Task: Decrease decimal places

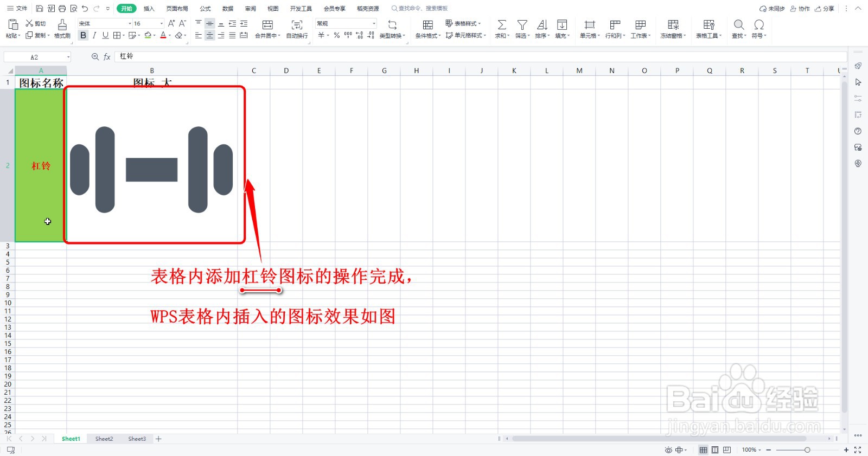Action: click(371, 35)
